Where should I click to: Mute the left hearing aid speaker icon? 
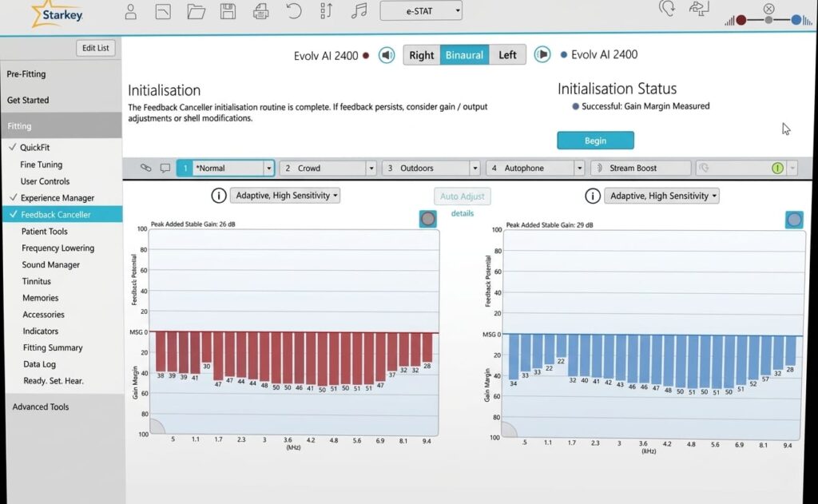(542, 55)
